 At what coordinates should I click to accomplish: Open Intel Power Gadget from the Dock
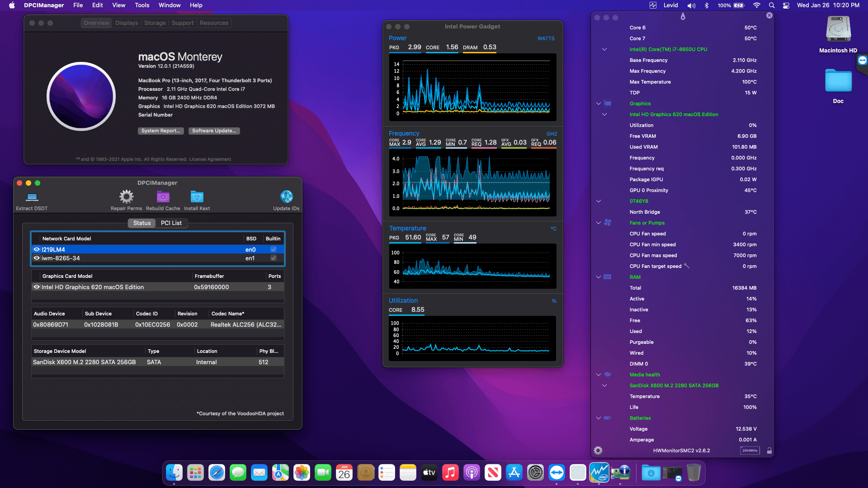tap(599, 473)
